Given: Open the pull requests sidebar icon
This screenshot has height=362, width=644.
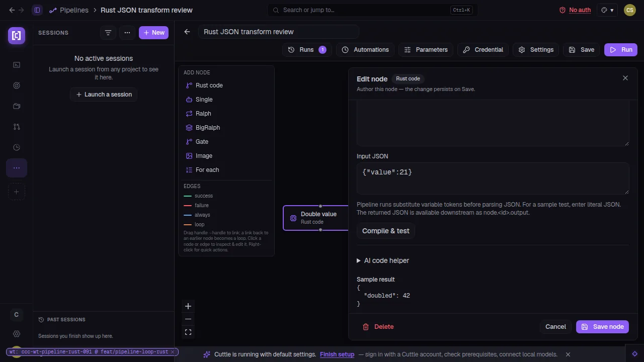Looking at the screenshot, I should coord(17,127).
